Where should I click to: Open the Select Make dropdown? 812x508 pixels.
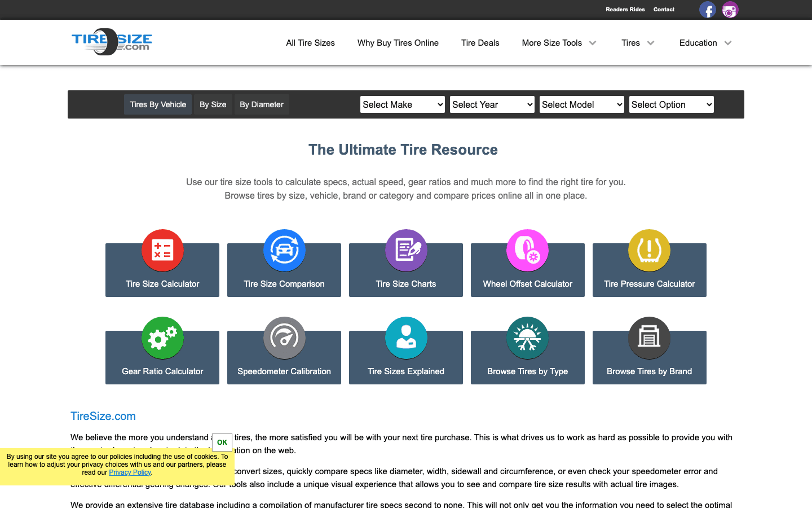(402, 104)
